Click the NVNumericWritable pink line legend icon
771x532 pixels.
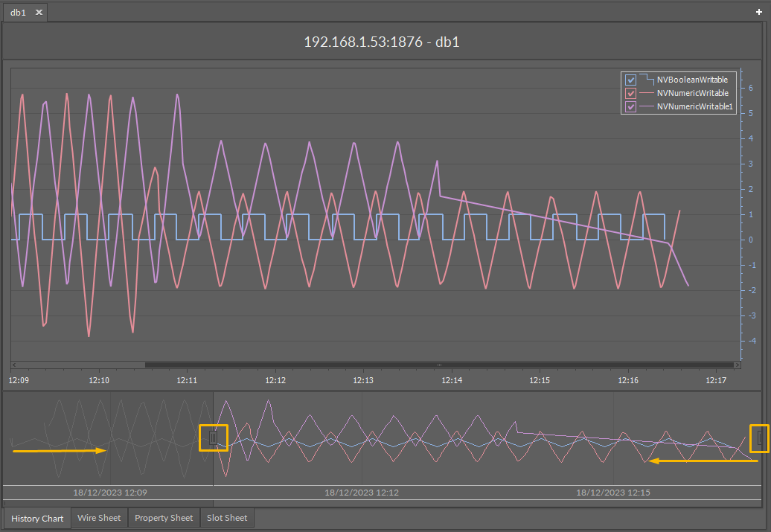click(647, 93)
